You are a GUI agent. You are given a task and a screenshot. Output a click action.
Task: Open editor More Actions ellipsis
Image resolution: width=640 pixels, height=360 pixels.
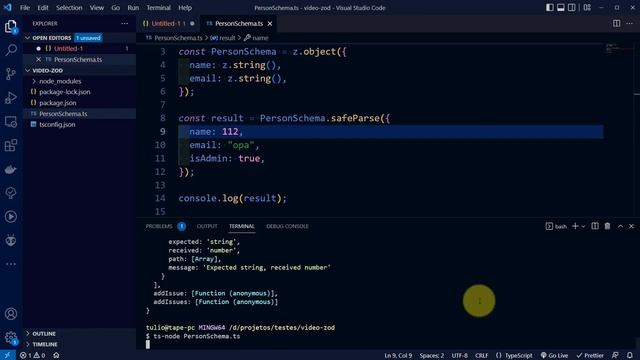tap(629, 24)
